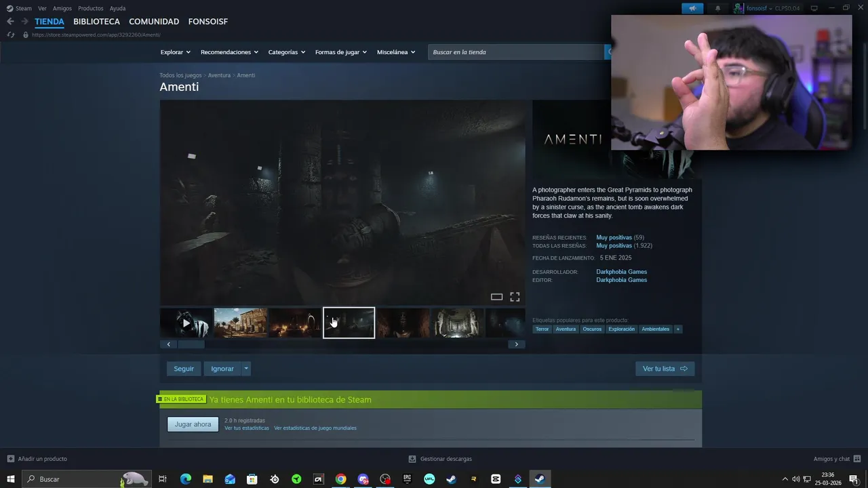868x488 pixels.
Task: Open the Ver menu
Action: point(42,8)
